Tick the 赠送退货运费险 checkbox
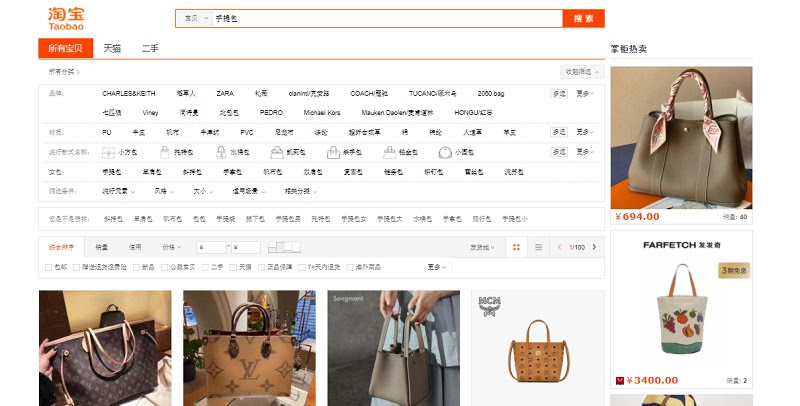The height and width of the screenshot is (406, 800). (x=76, y=267)
